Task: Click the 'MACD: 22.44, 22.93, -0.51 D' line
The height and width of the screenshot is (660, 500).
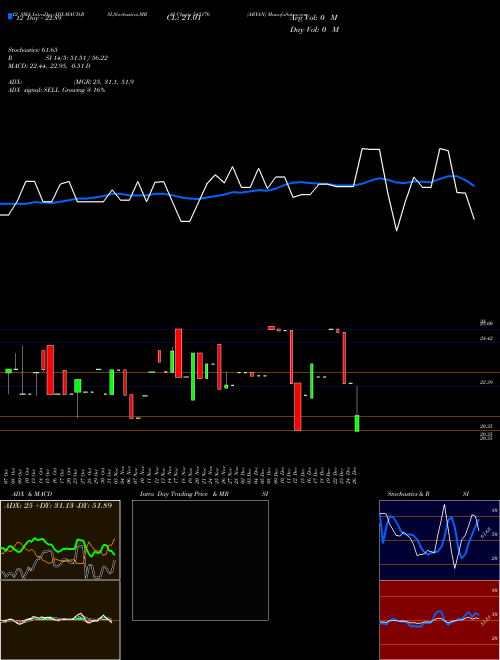Action: (x=49, y=66)
